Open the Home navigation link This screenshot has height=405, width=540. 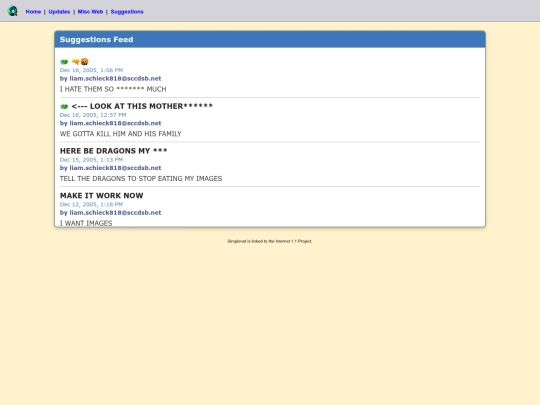click(x=33, y=12)
